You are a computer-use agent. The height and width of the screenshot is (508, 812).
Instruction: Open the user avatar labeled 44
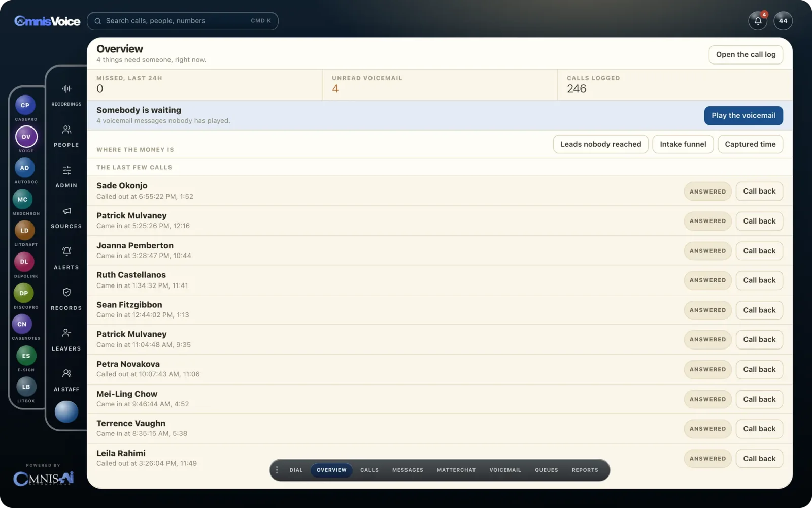(783, 21)
